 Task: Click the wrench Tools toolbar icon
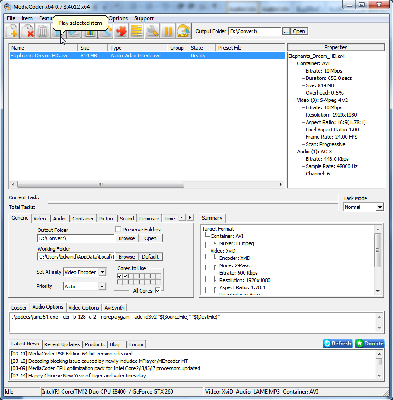pyautogui.click(x=152, y=31)
